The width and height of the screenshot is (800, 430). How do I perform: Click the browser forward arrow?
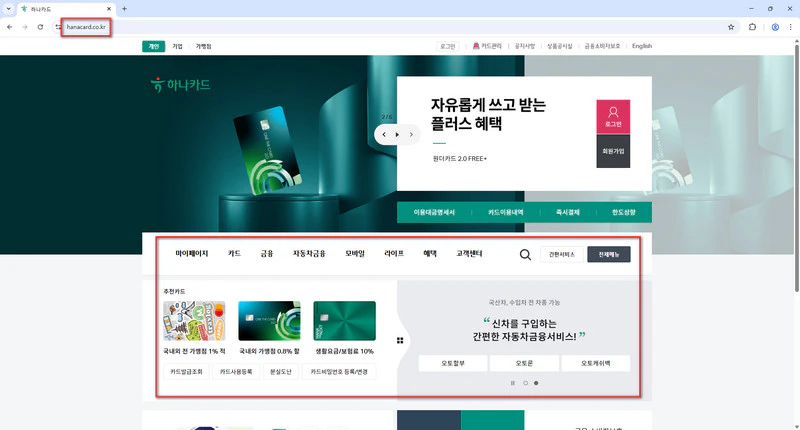24,27
